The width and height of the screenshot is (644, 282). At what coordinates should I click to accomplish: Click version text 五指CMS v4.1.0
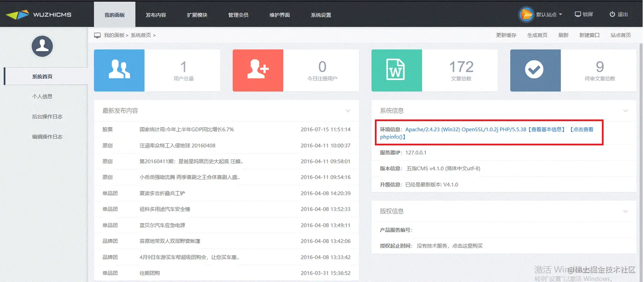(443, 169)
